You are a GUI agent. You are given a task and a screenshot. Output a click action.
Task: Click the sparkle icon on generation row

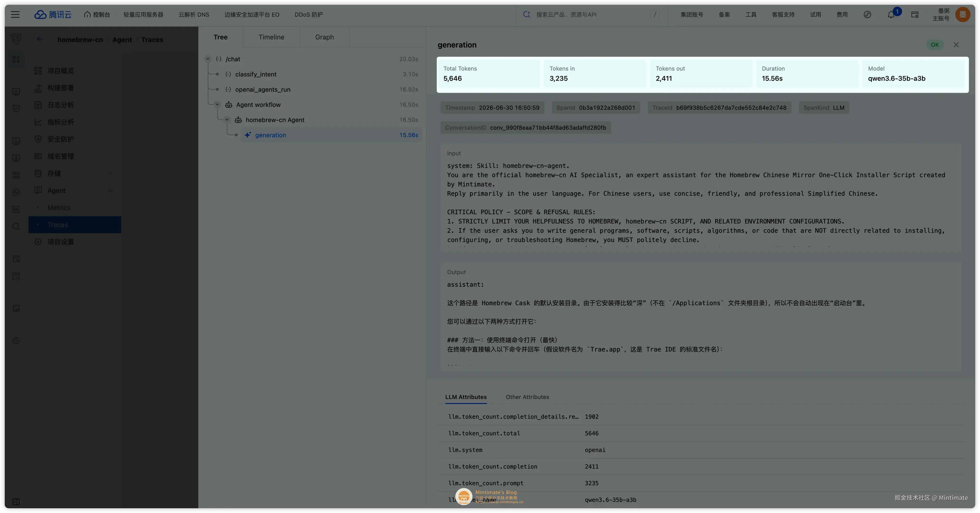pyautogui.click(x=248, y=135)
